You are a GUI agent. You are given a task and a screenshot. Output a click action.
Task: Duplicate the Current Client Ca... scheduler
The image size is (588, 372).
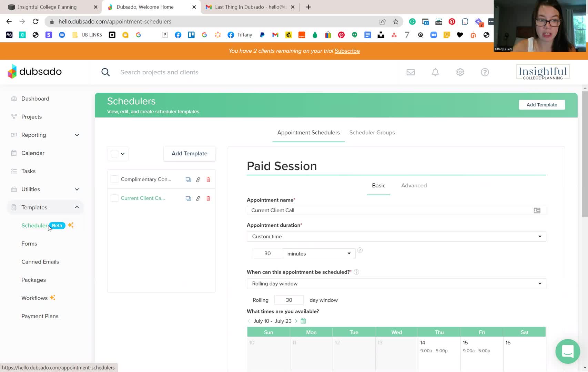click(x=188, y=198)
